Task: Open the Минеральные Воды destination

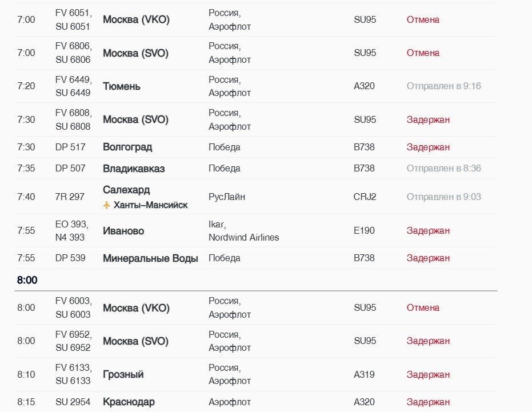Action: (150, 258)
